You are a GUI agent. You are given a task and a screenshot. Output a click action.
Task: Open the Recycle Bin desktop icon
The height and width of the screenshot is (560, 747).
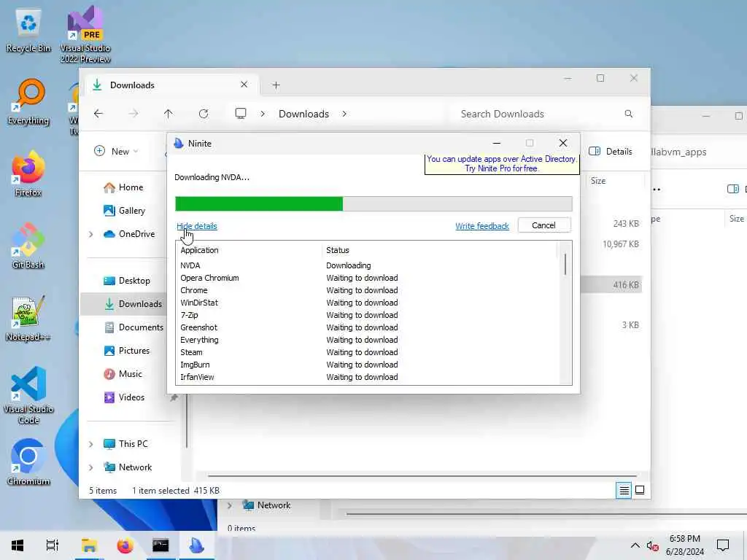tap(28, 31)
